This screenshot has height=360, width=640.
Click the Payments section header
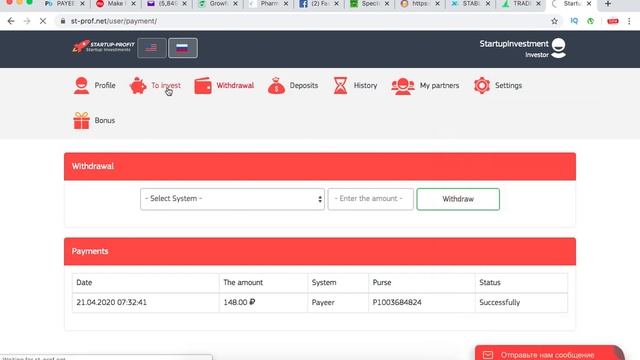tap(320, 251)
